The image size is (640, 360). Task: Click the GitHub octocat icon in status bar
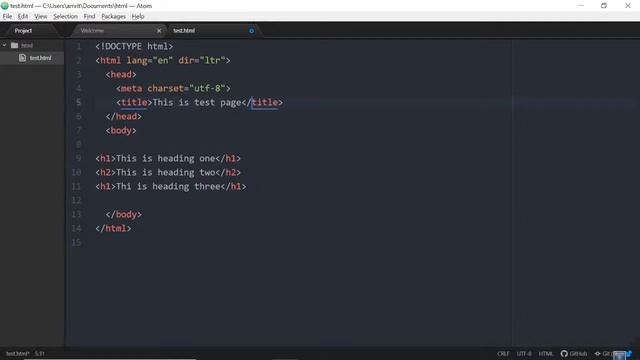[x=564, y=353]
